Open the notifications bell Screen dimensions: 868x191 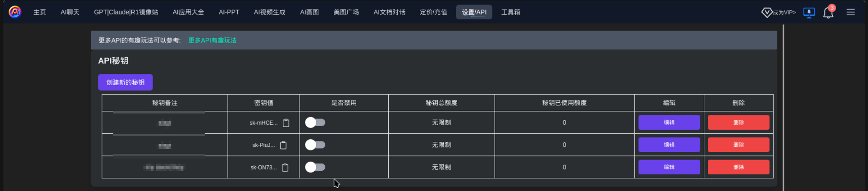828,12
